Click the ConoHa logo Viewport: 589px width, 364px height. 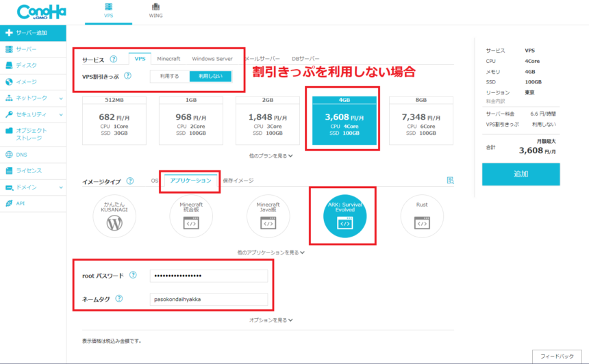coord(41,12)
